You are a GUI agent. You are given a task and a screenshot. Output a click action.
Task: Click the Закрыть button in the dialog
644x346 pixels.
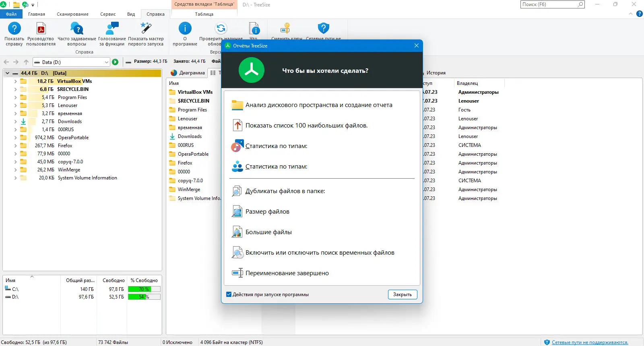coord(402,295)
